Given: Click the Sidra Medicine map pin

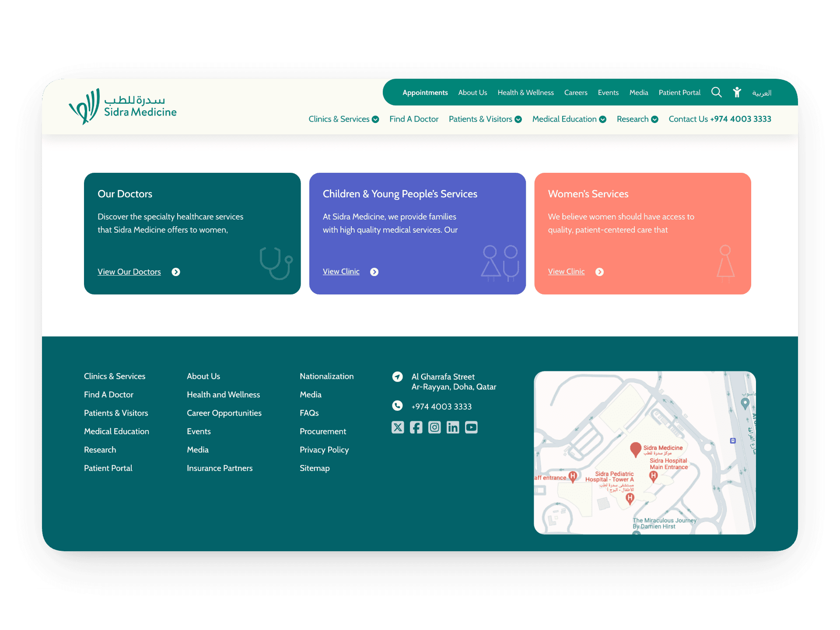Looking at the screenshot, I should pos(635,449).
